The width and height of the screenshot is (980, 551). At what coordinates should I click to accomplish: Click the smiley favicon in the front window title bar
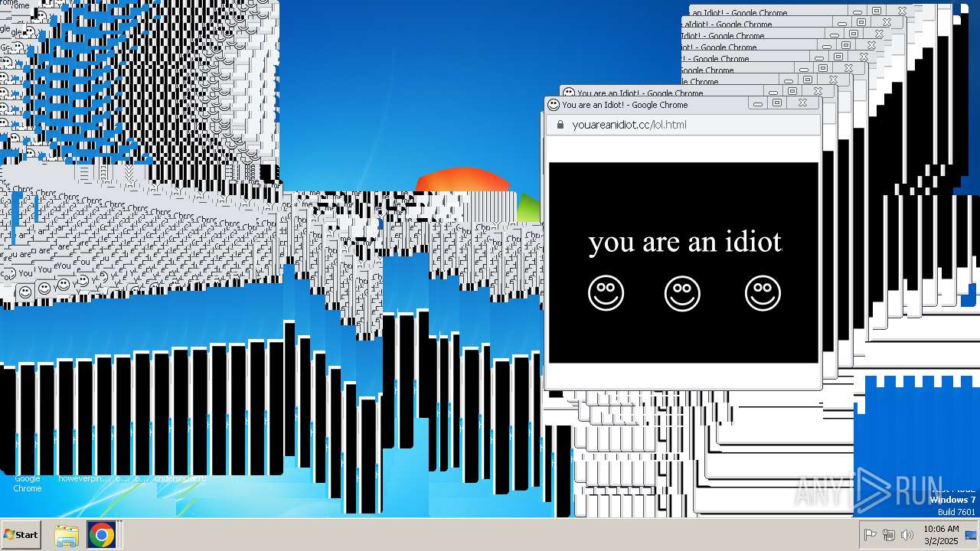pyautogui.click(x=554, y=105)
